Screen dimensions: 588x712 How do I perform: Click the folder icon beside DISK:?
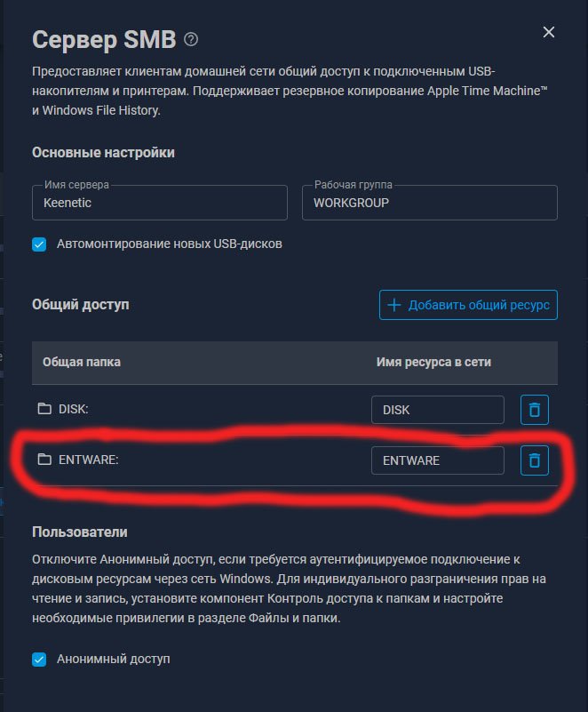click(44, 409)
